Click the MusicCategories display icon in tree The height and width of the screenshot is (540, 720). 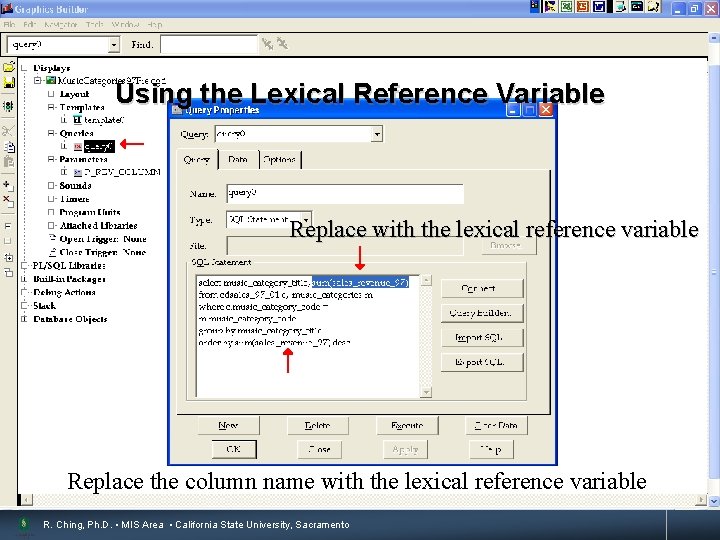click(x=51, y=80)
